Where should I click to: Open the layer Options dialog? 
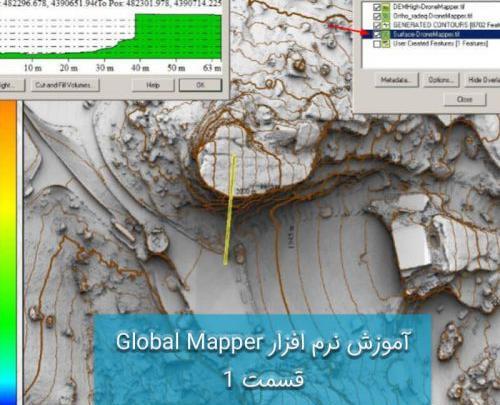pyautogui.click(x=441, y=80)
